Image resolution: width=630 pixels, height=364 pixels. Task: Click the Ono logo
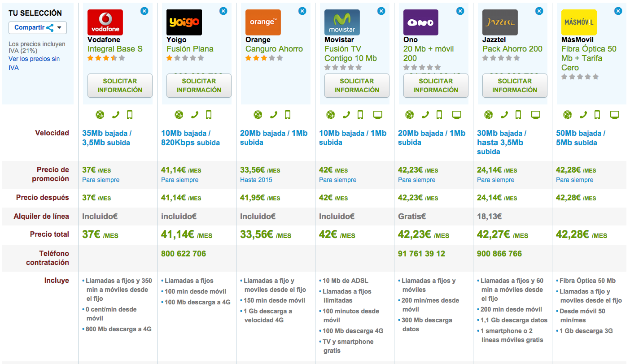tap(421, 22)
